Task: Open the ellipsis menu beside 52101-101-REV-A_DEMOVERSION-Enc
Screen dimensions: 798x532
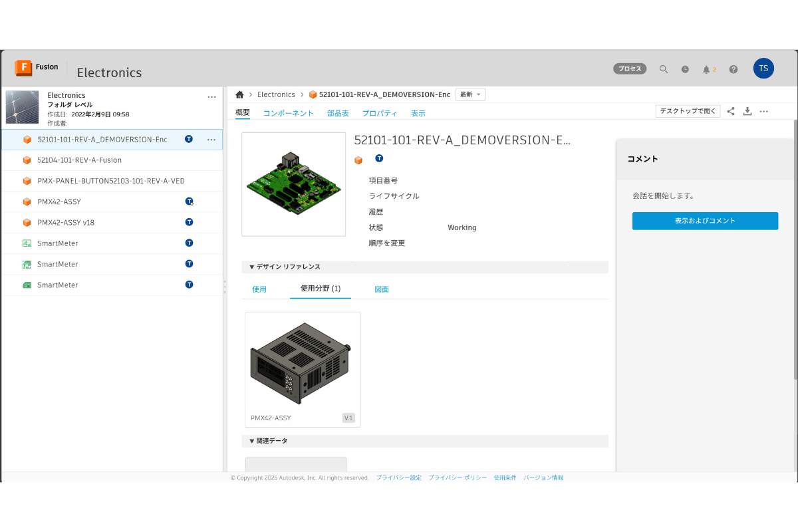Action: pos(211,140)
